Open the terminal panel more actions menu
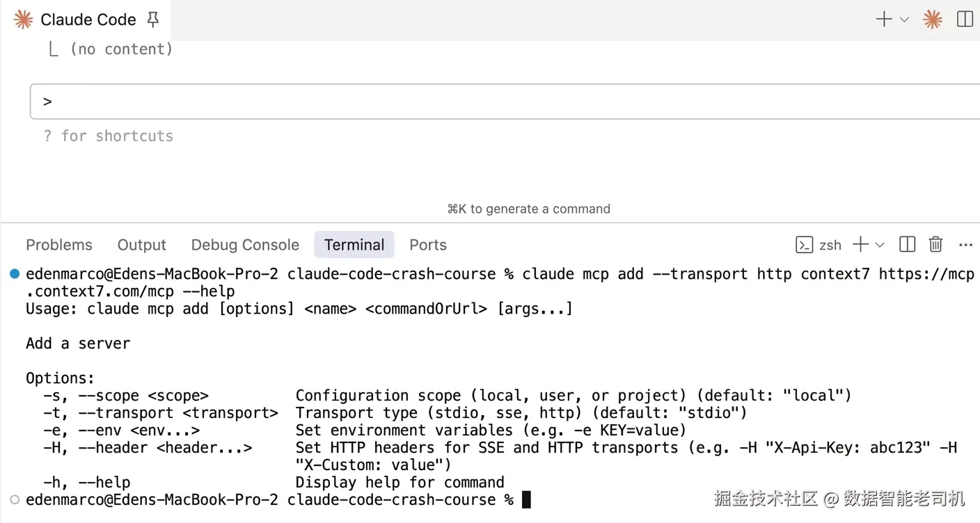 [x=965, y=245]
